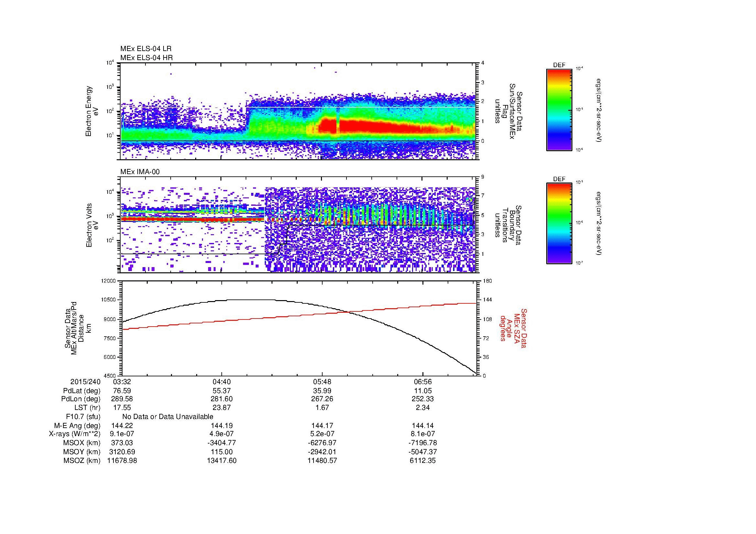Click PdLat value 35.99
This screenshot has height=534, width=756.
pos(322,391)
